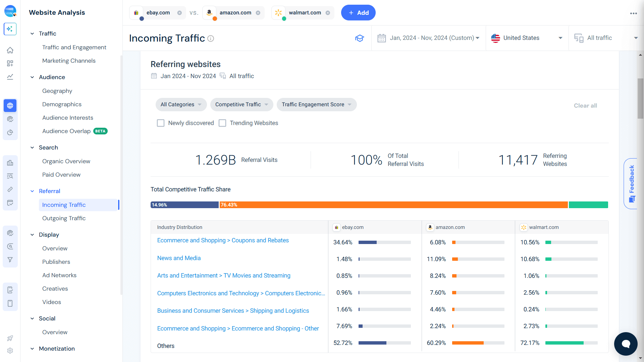The image size is (644, 362).
Task: Select Organic Overview from Search menu
Action: [x=66, y=161]
